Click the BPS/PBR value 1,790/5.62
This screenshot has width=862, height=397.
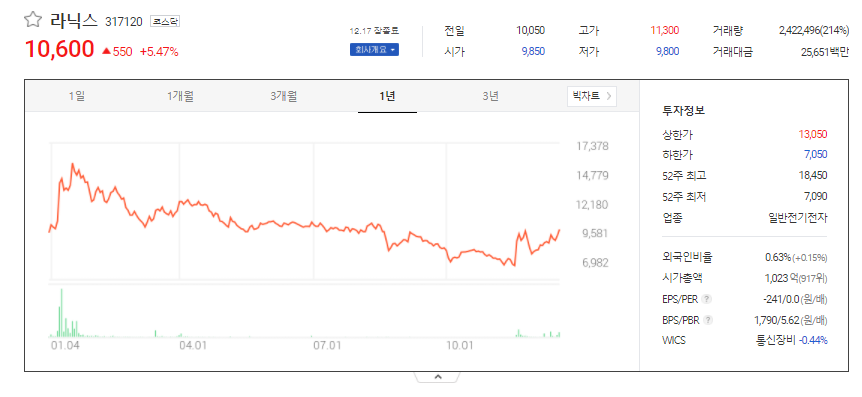tap(777, 320)
